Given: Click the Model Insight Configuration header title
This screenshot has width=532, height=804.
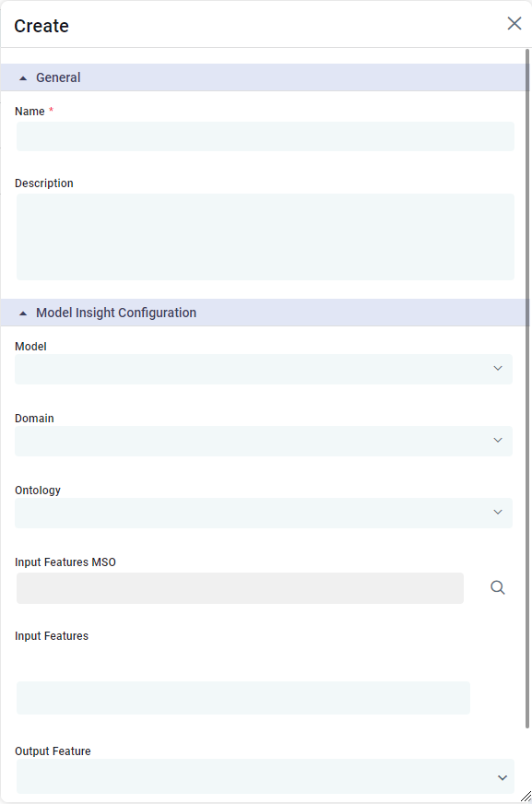Looking at the screenshot, I should (x=116, y=313).
